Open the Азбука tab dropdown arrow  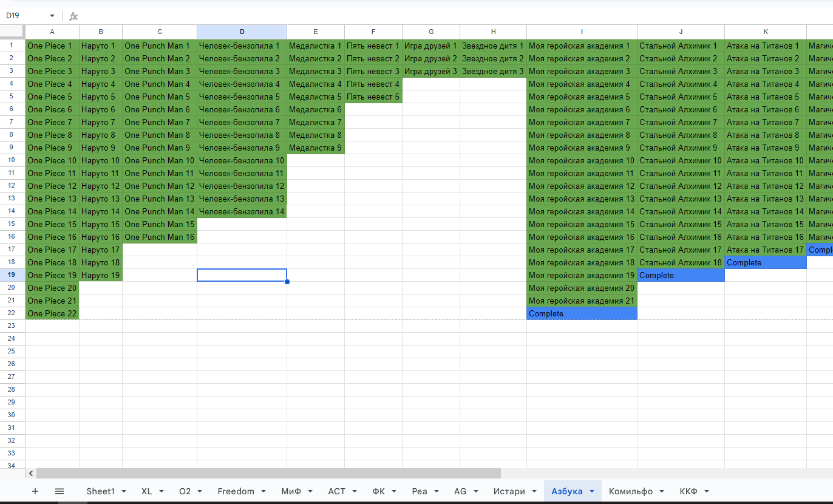[592, 491]
